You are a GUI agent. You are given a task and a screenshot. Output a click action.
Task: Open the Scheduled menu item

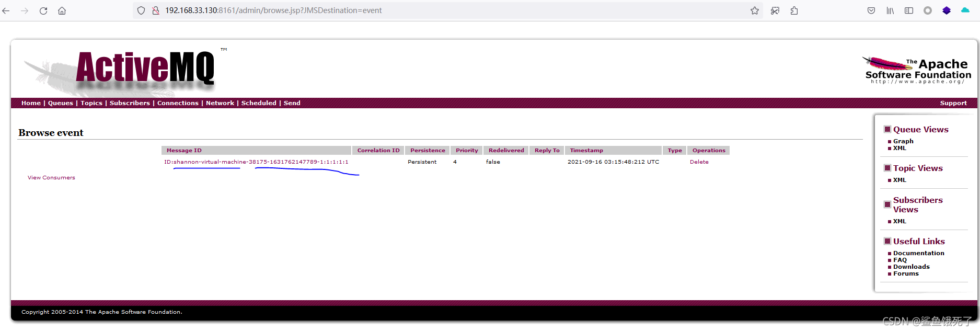tap(259, 103)
